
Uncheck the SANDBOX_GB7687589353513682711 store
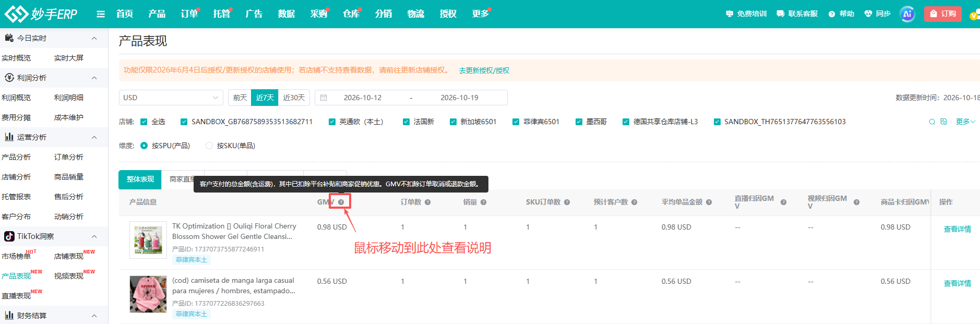(x=184, y=122)
